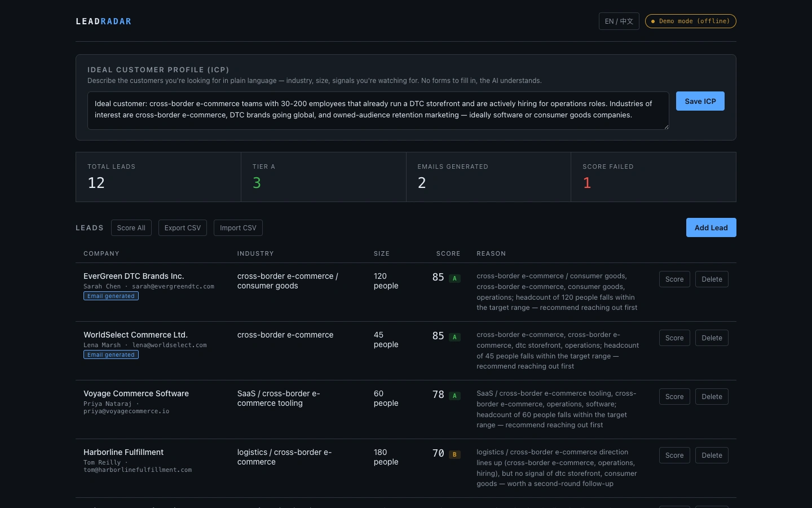Click the Score column header
Image resolution: width=812 pixels, height=508 pixels.
[x=448, y=253]
